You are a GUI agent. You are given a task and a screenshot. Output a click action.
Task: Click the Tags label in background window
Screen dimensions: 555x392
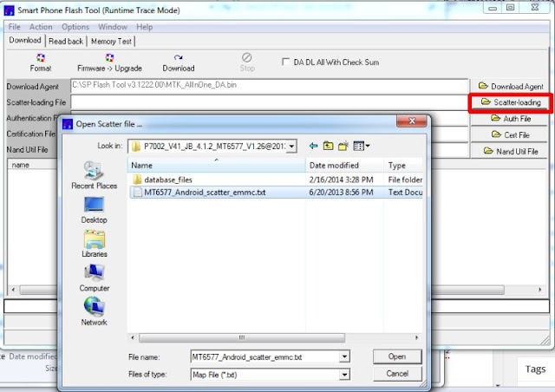click(x=536, y=369)
